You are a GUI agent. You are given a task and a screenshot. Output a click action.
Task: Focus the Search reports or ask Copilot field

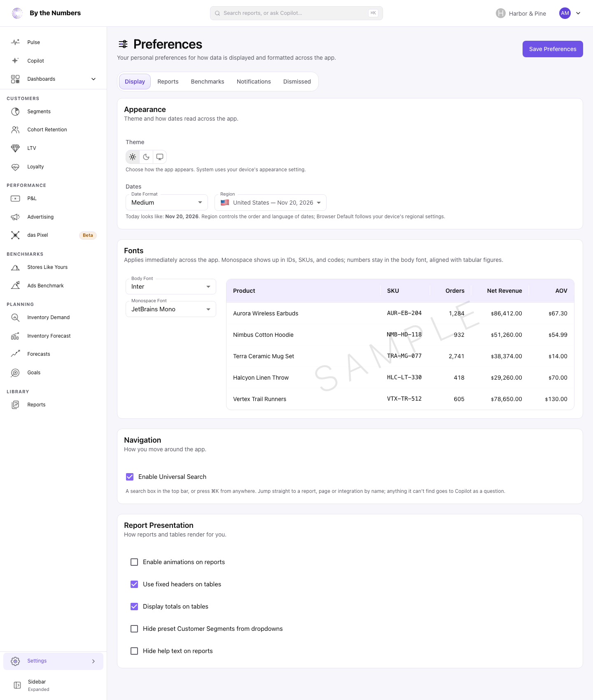coord(296,13)
